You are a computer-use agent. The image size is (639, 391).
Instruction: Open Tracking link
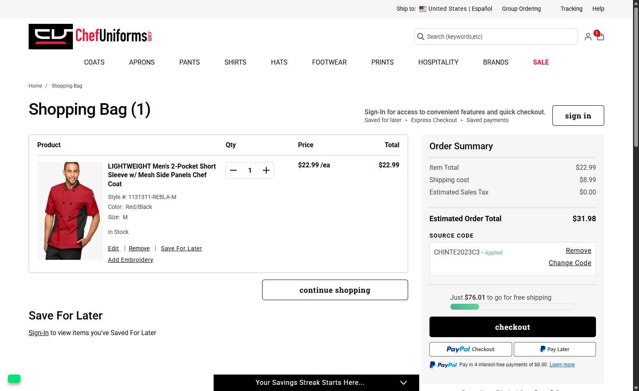tap(571, 9)
